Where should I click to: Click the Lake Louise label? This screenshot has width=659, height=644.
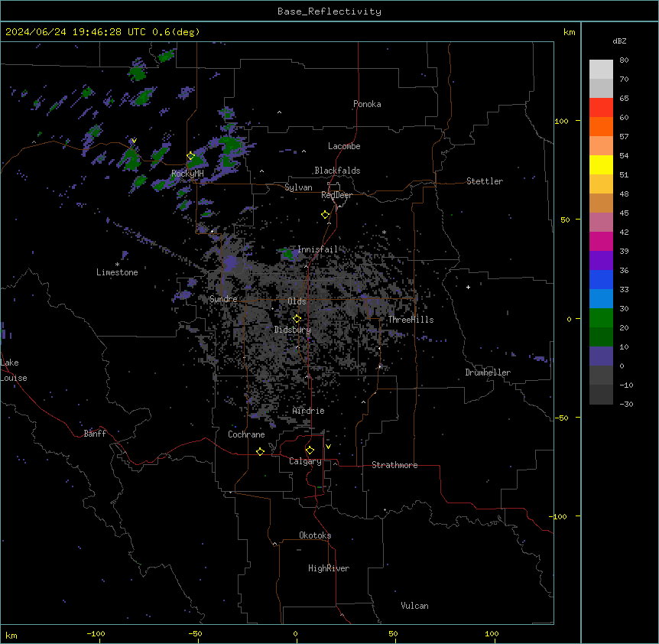click(x=14, y=370)
